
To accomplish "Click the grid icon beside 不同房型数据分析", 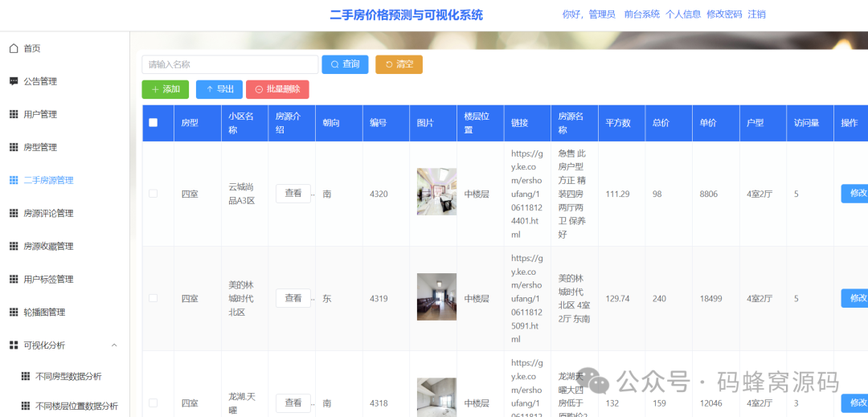I will coord(26,377).
